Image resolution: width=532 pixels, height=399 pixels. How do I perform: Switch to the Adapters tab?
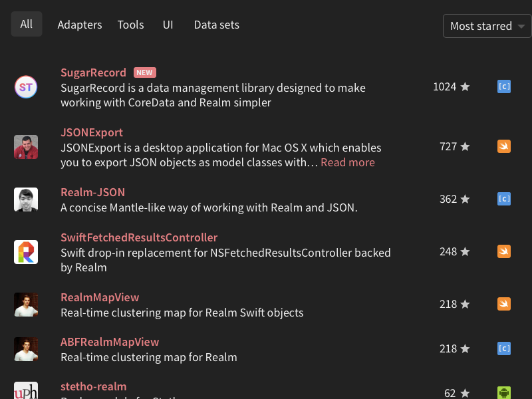(x=80, y=25)
